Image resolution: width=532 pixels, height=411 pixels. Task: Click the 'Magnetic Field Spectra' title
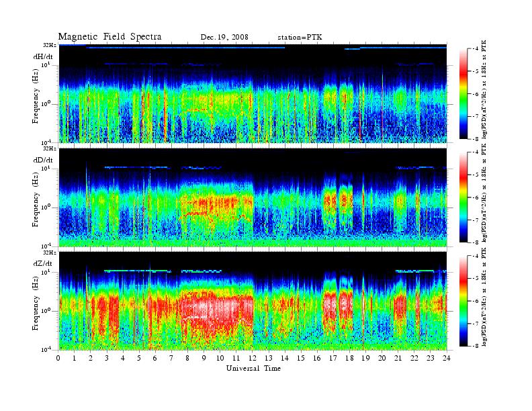click(109, 37)
